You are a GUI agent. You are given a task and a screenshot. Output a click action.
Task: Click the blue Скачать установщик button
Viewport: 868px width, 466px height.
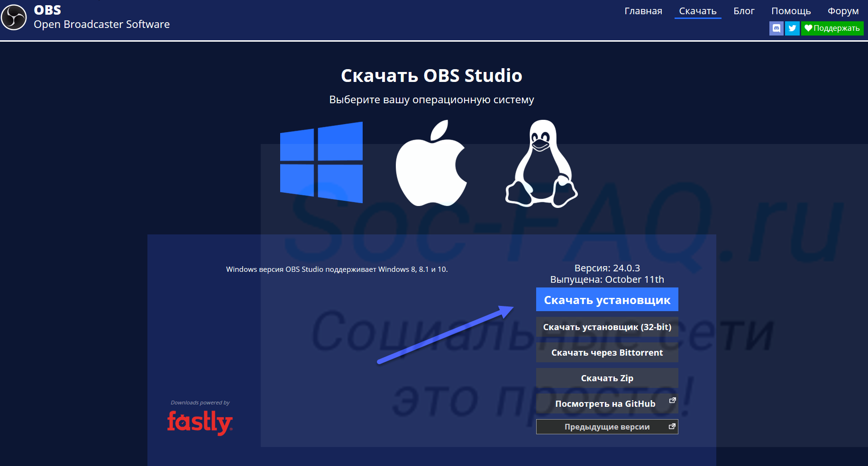(607, 300)
